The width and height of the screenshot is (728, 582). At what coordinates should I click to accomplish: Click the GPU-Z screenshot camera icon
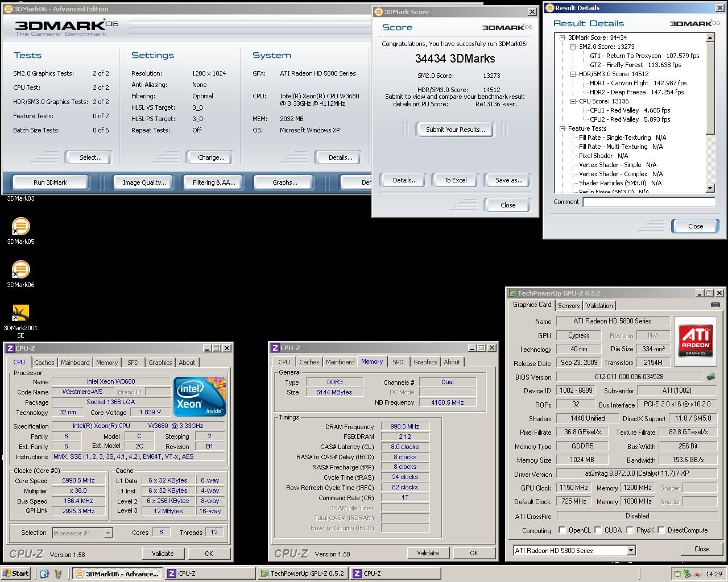pyautogui.click(x=715, y=305)
